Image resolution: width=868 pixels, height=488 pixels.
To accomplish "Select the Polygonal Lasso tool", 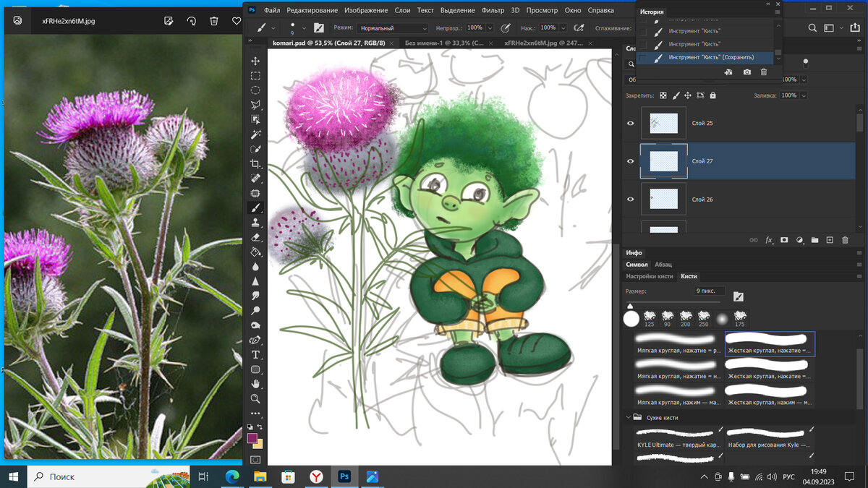I will [x=255, y=105].
